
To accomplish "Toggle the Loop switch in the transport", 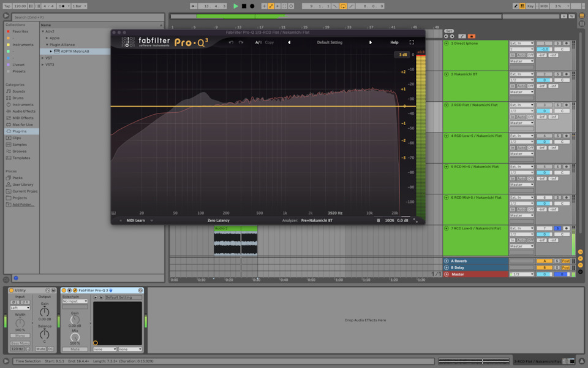I will point(343,6).
